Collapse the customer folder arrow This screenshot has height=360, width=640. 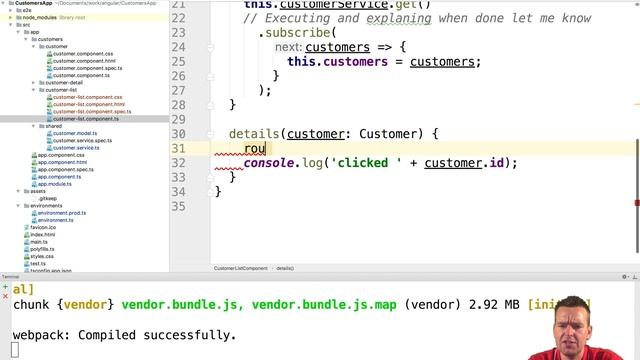[33, 47]
